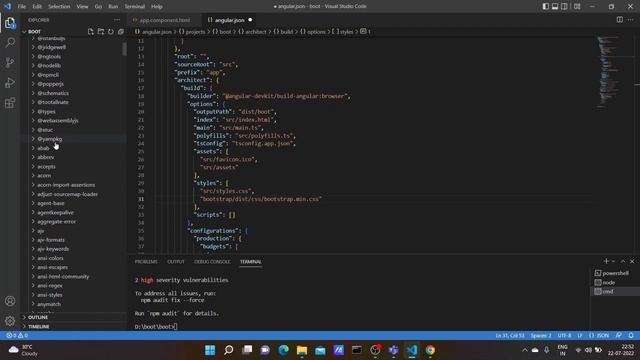Open notifications bell in status bar

coord(631,336)
